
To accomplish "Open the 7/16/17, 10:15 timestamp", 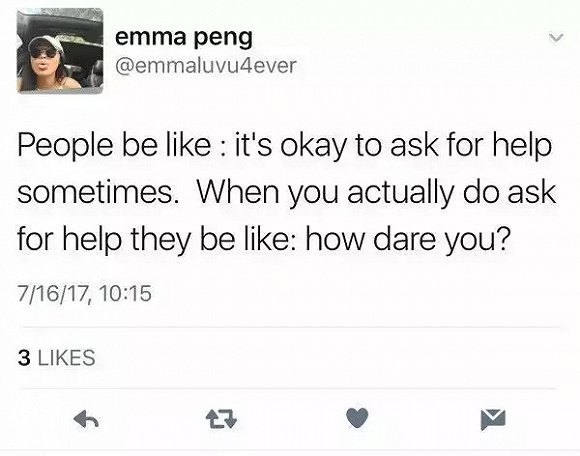I will click(x=85, y=293).
